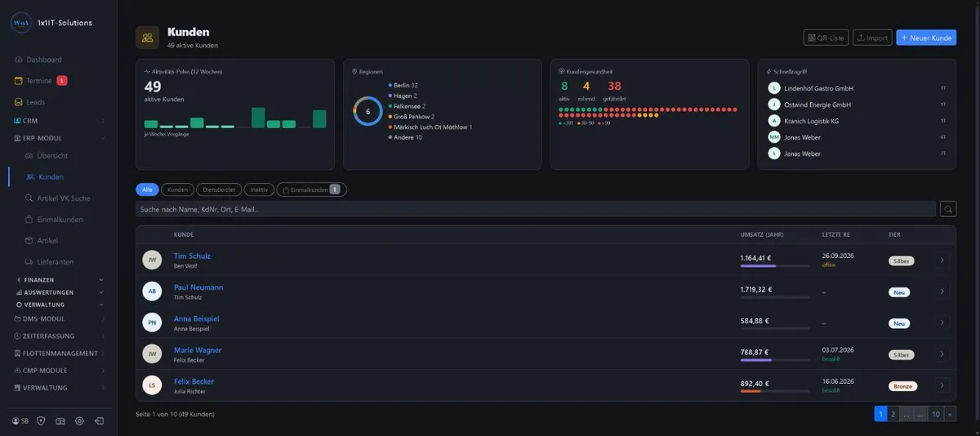Click the red Termine notification badge
Screen dimensions: 980x436
pyautogui.click(x=62, y=81)
